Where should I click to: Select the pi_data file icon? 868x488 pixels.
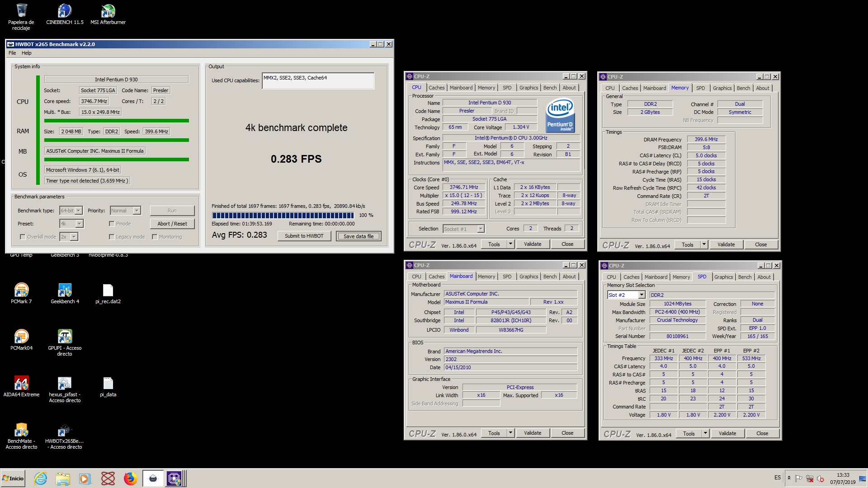click(x=108, y=386)
